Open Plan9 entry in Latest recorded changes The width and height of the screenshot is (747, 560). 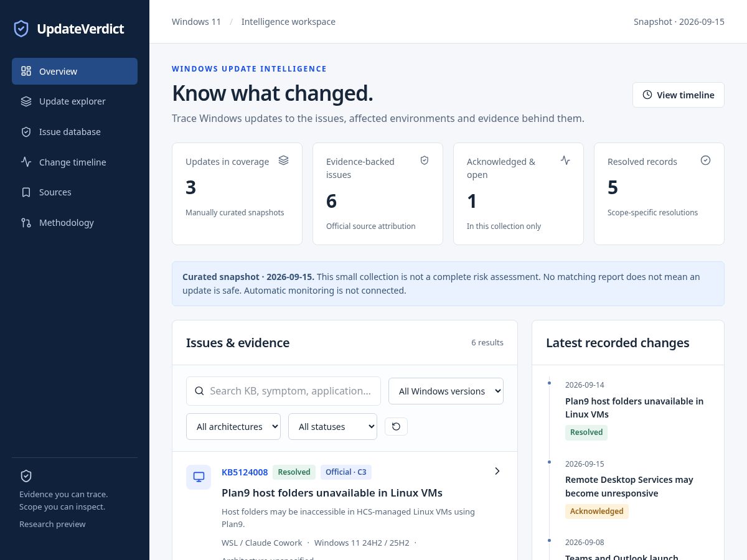pyautogui.click(x=634, y=408)
